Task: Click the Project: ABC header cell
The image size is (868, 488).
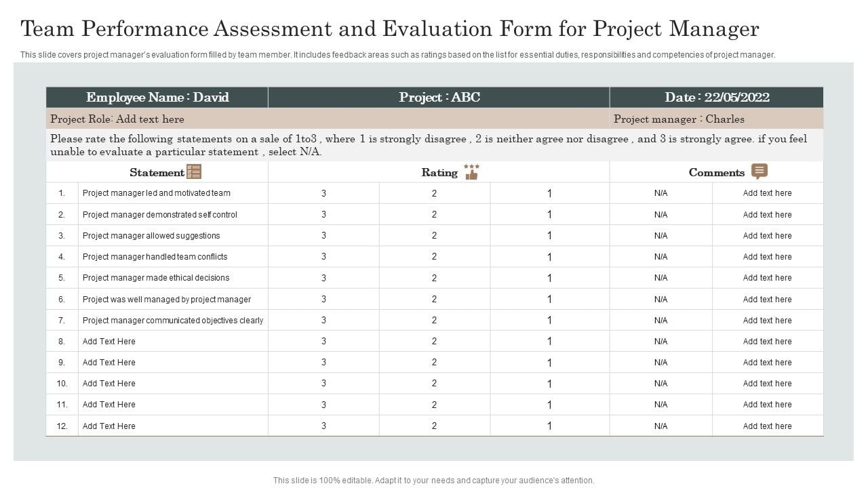Action: click(x=440, y=97)
